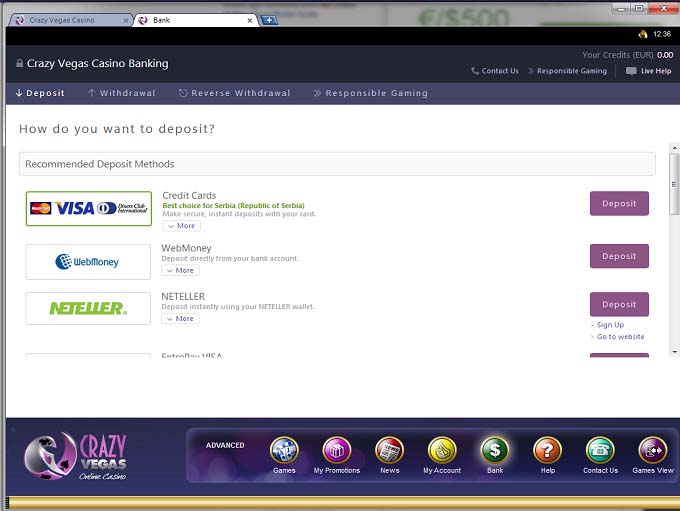Click the Contact Us phone icon
This screenshot has width=680, height=511.
600,451
